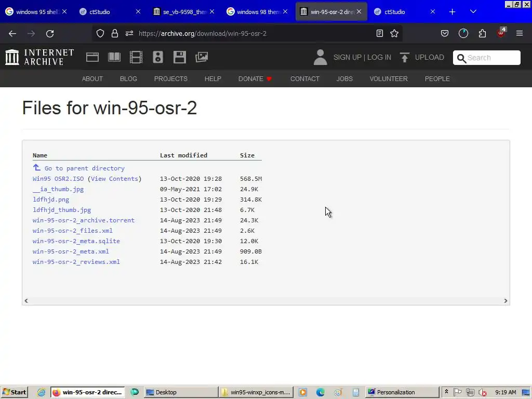Open win-95-osr-2_files.xml link
The width and height of the screenshot is (532, 399).
click(x=73, y=231)
